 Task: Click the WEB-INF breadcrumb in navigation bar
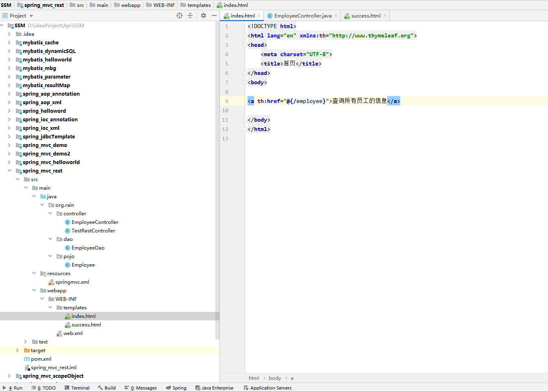coord(161,5)
